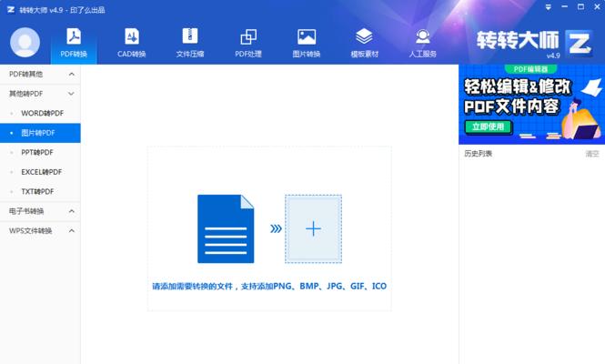This screenshot has width=605, height=364.
Task: Expand the 电子书转换 section
Action: coord(40,211)
